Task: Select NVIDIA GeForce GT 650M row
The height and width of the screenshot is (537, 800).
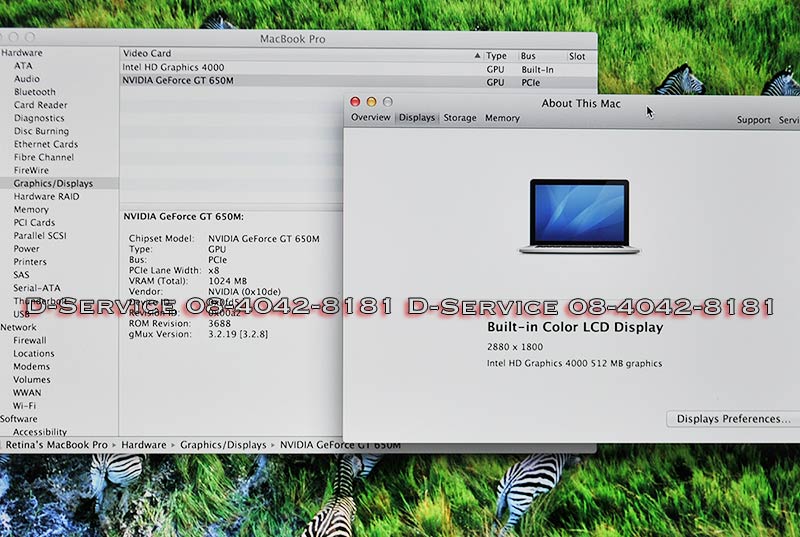Action: (x=358, y=81)
